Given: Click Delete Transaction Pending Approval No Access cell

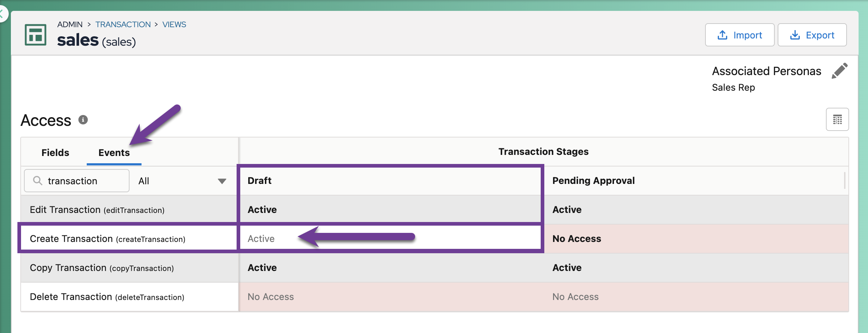Looking at the screenshot, I should 696,297.
